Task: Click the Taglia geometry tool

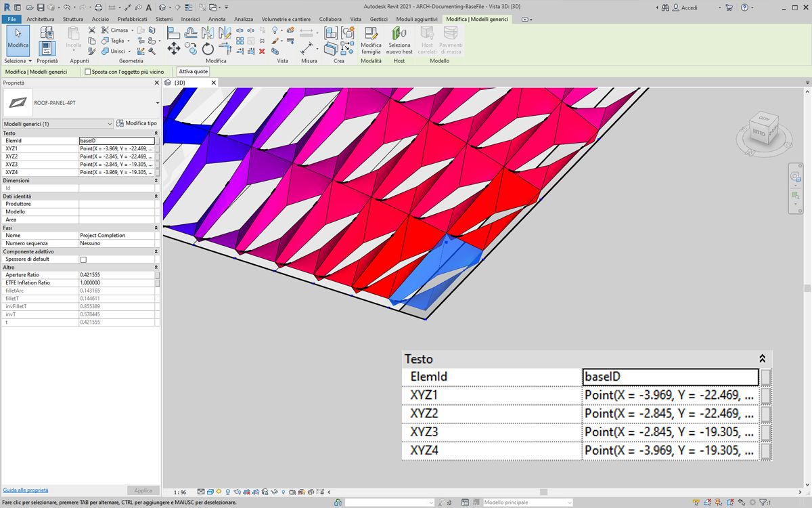Action: pyautogui.click(x=114, y=41)
